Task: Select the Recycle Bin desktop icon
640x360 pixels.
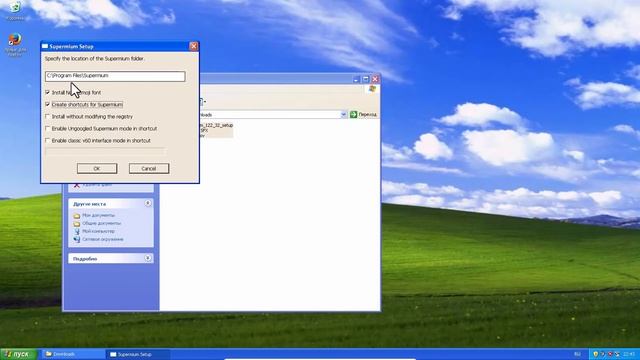Action: coord(15,7)
